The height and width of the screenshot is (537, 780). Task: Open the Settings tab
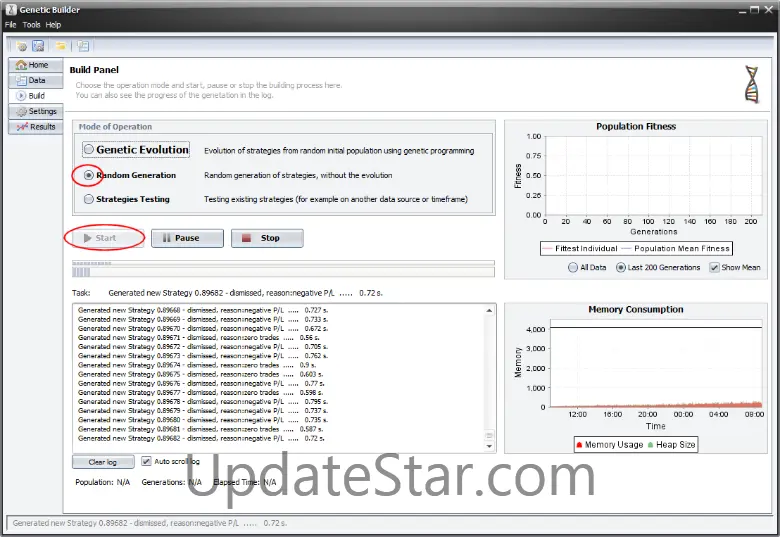pyautogui.click(x=36, y=111)
